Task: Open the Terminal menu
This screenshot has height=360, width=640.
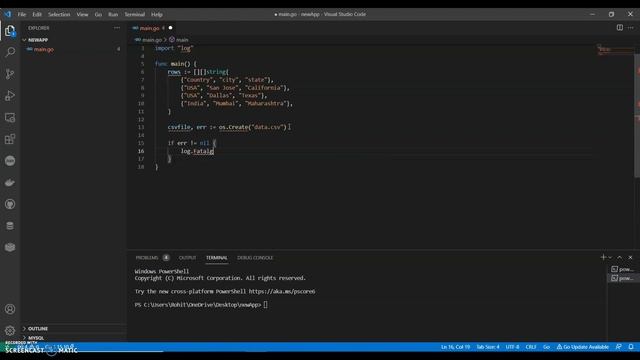Action: 135,14
